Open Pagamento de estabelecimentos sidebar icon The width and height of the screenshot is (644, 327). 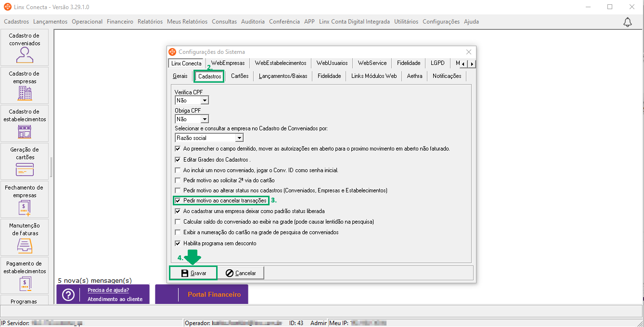click(25, 275)
